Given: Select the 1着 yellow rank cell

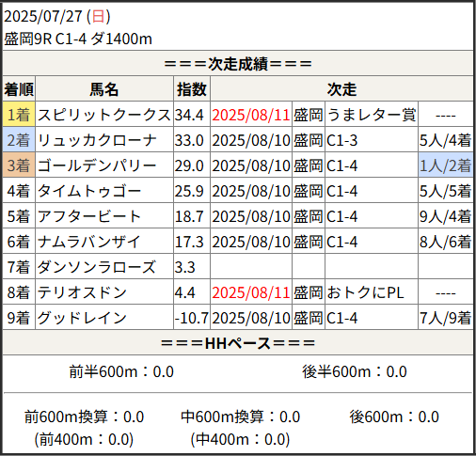Looking at the screenshot, I should 19,115.
